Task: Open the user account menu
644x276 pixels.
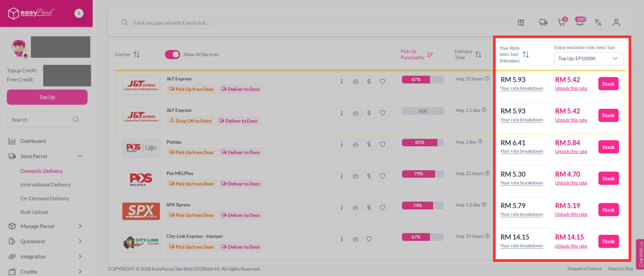Action: [616, 23]
